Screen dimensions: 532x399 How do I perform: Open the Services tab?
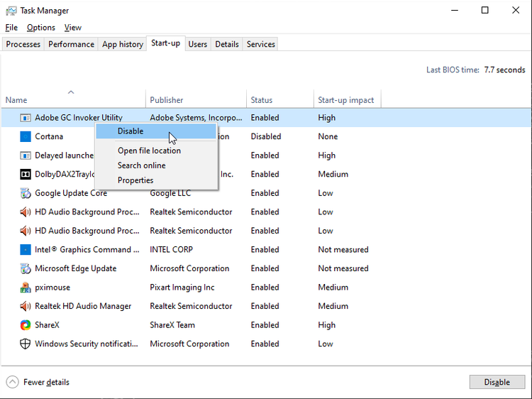tap(260, 44)
